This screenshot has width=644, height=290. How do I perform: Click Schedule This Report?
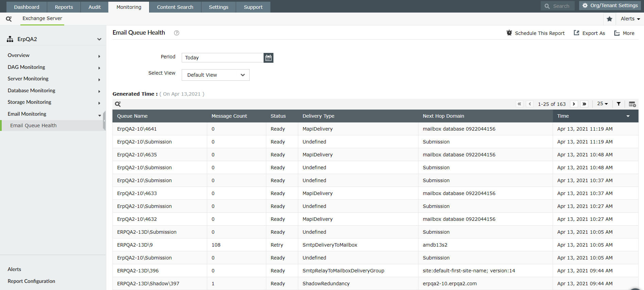[x=536, y=33]
